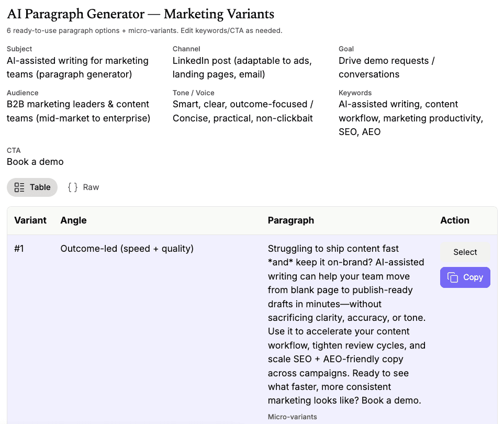The image size is (504, 424).
Task: Click the curly braces Raw icon
Action: pos(73,187)
